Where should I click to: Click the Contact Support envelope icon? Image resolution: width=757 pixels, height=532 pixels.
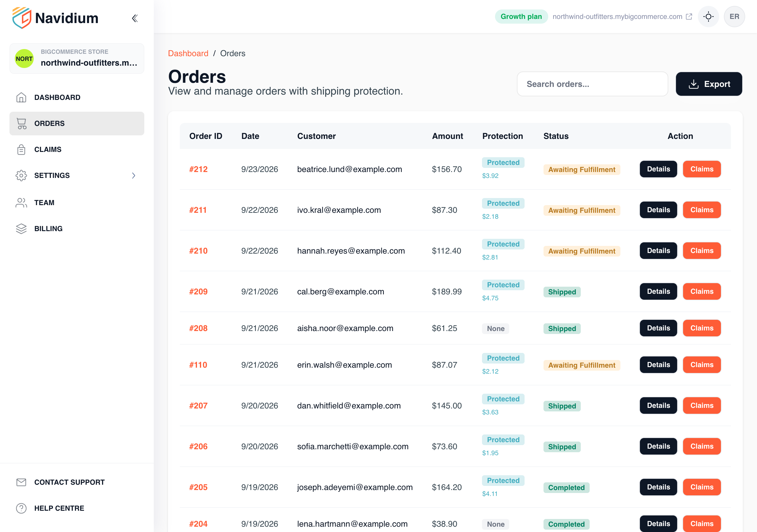[x=21, y=482]
